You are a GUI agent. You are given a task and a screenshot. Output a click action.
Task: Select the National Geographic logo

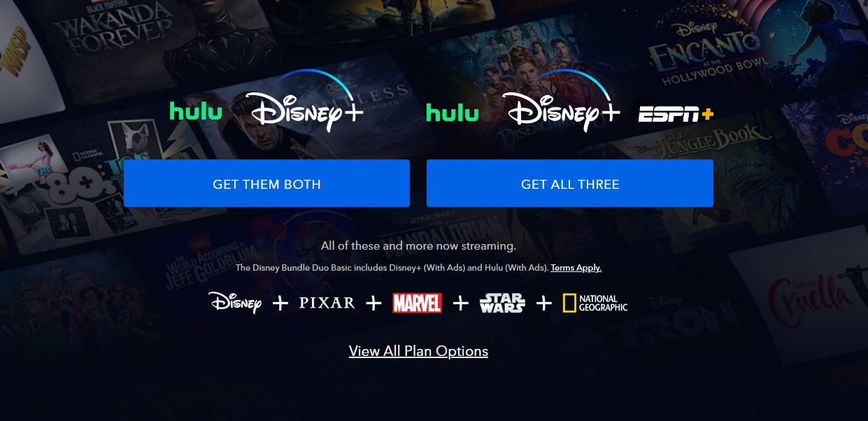pos(595,303)
